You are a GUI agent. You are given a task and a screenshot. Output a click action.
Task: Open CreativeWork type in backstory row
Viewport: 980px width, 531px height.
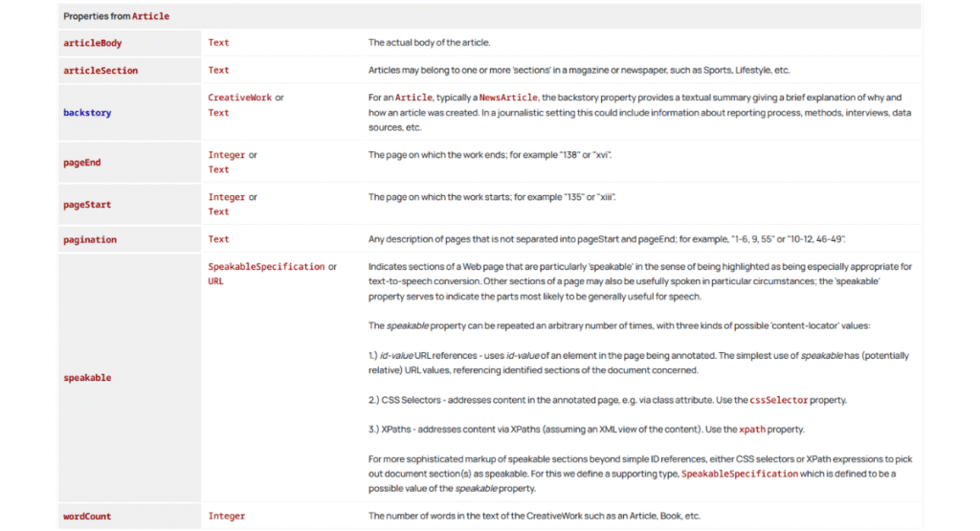click(x=240, y=98)
